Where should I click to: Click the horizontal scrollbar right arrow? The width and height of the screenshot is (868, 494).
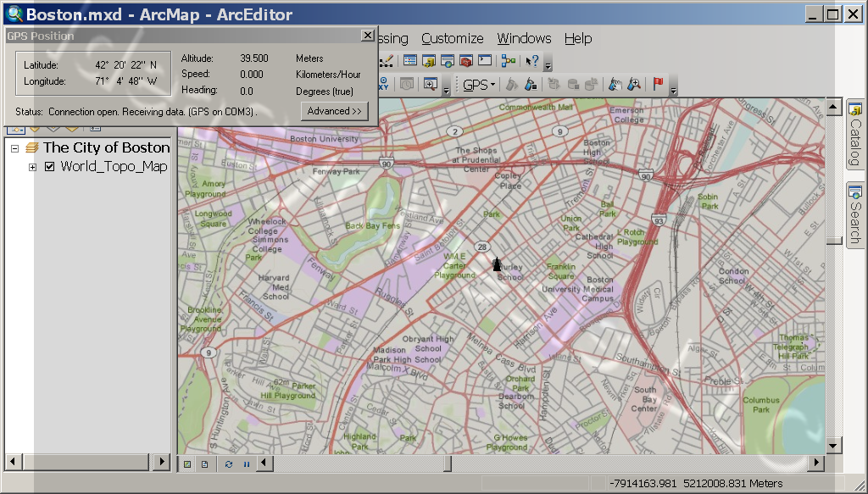pos(816,463)
